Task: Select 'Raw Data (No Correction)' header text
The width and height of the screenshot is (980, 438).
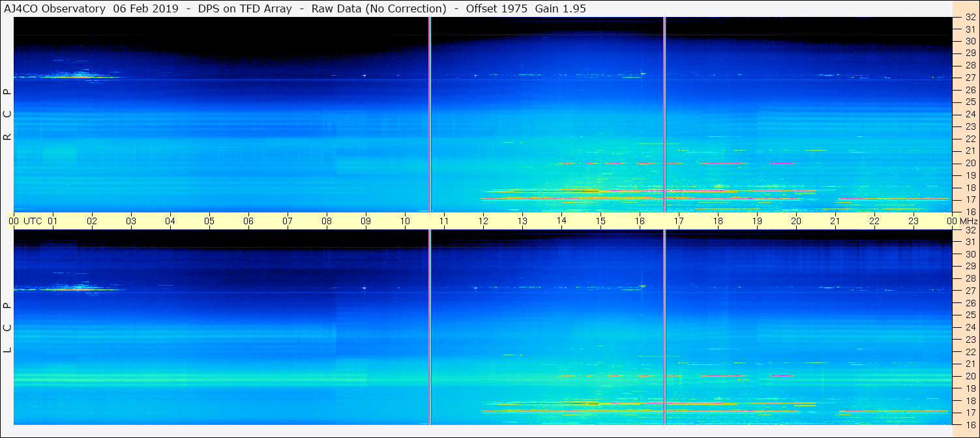Action: (379, 8)
